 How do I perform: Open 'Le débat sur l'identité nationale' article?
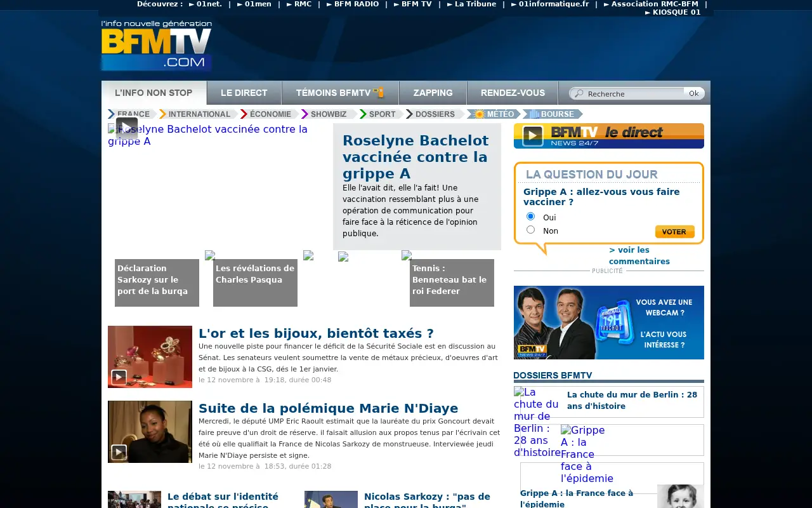[x=223, y=500]
